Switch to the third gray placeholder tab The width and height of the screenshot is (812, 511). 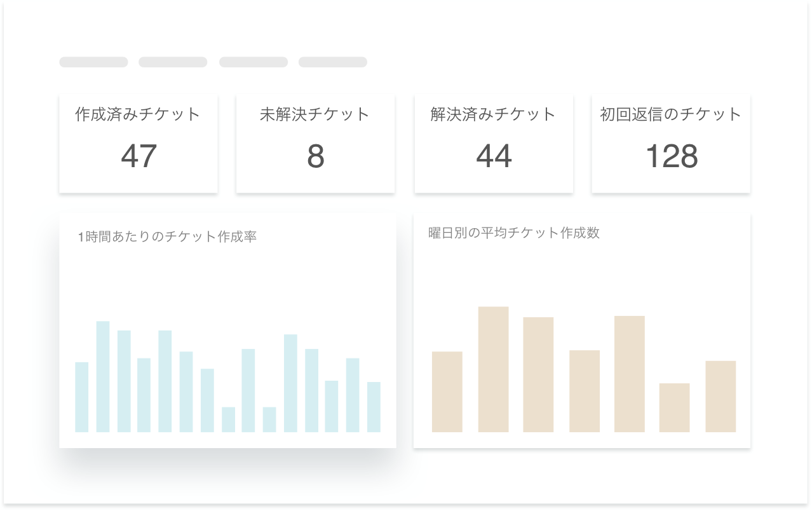pos(254,62)
